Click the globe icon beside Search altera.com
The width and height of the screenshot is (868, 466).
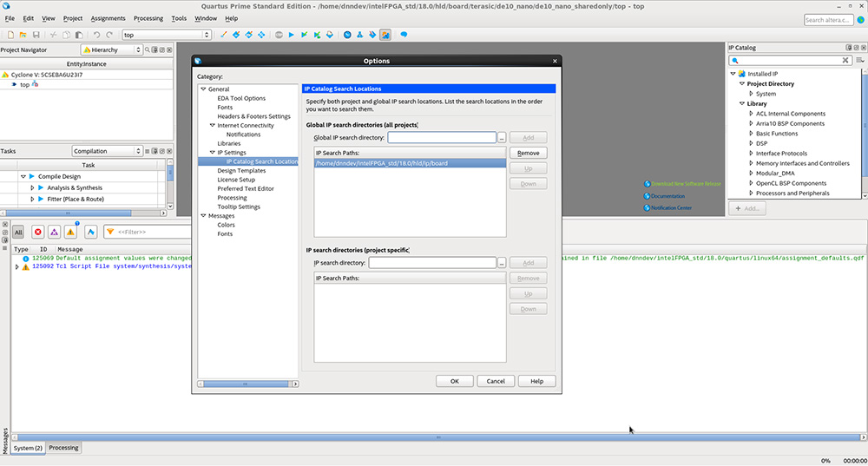[x=861, y=20]
